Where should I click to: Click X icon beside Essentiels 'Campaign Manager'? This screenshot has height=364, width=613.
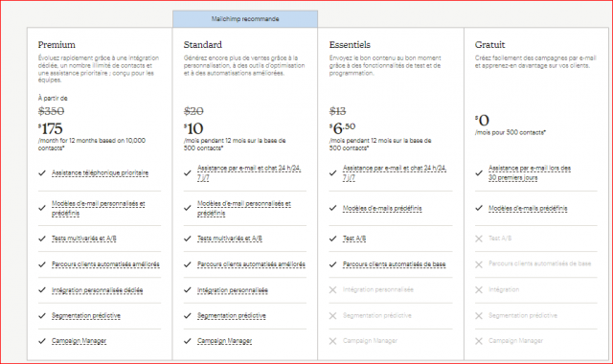tap(332, 341)
